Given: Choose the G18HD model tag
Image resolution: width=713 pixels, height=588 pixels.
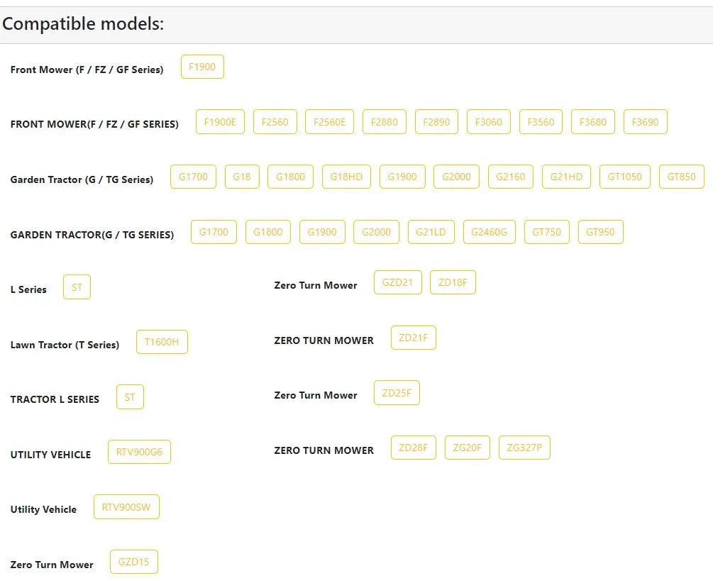Looking at the screenshot, I should pos(346,177).
